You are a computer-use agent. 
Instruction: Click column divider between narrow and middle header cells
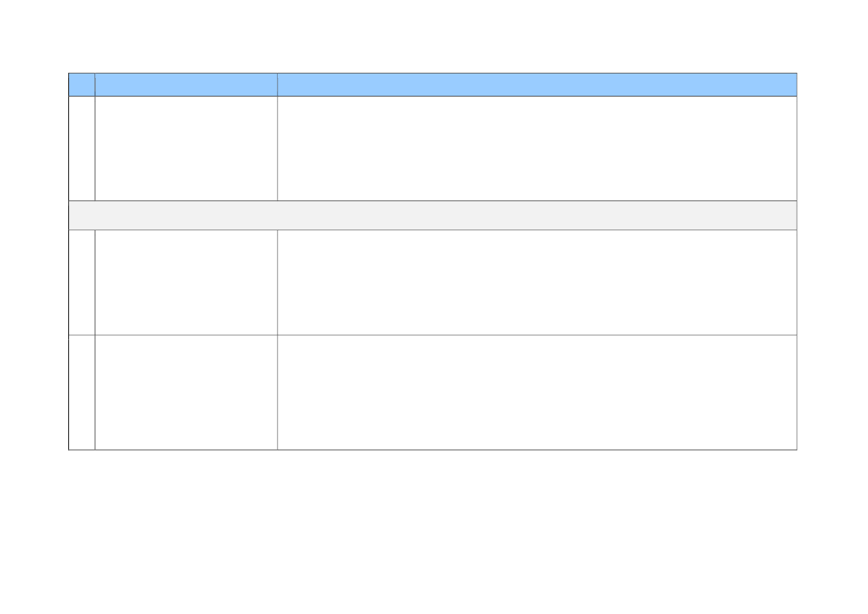coord(94,85)
